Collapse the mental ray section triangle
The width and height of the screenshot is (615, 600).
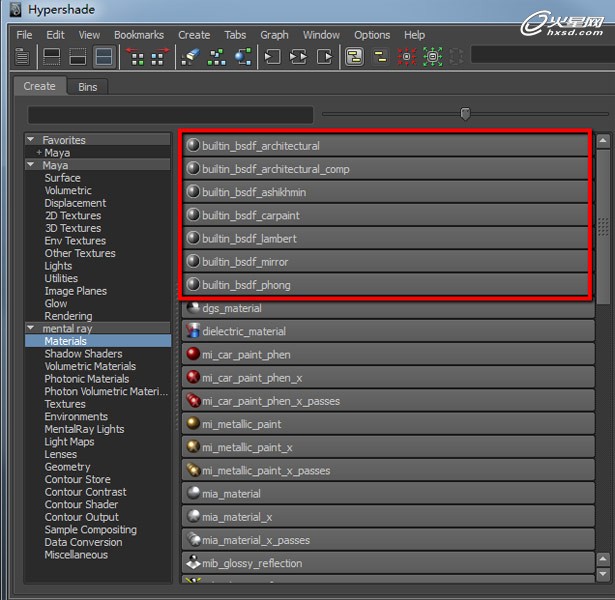tap(31, 328)
